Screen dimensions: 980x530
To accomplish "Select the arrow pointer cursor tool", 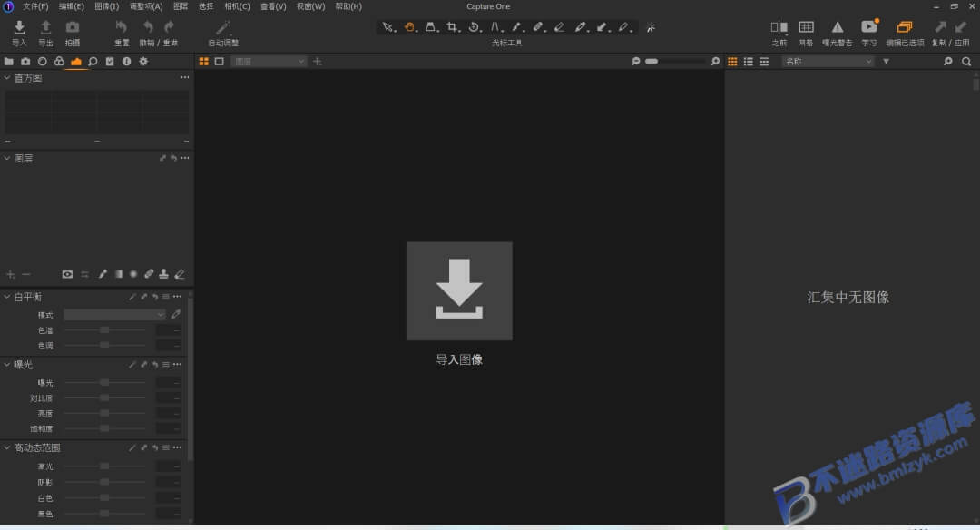I will (x=388, y=27).
